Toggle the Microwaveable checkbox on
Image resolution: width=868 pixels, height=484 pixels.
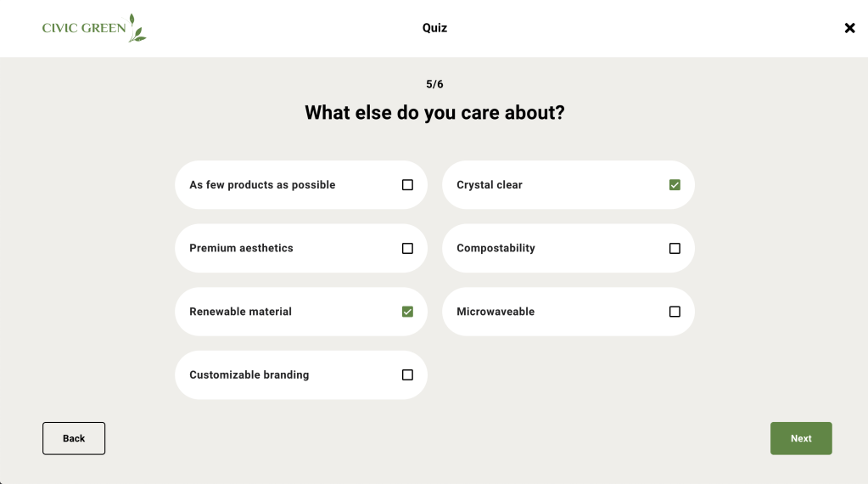pyautogui.click(x=675, y=312)
